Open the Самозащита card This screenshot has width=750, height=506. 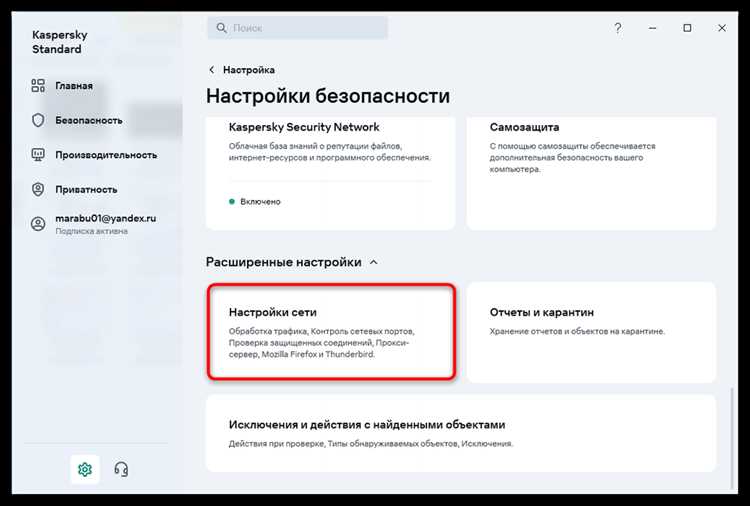click(591, 173)
